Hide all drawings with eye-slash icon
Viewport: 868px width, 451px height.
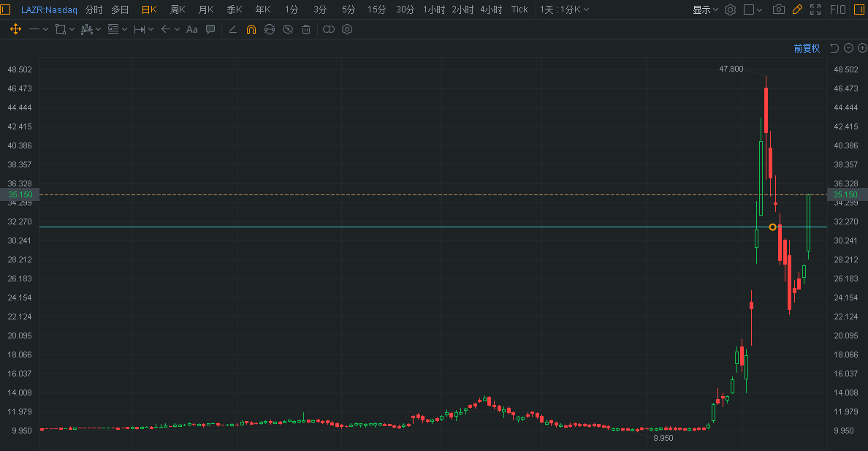(288, 29)
